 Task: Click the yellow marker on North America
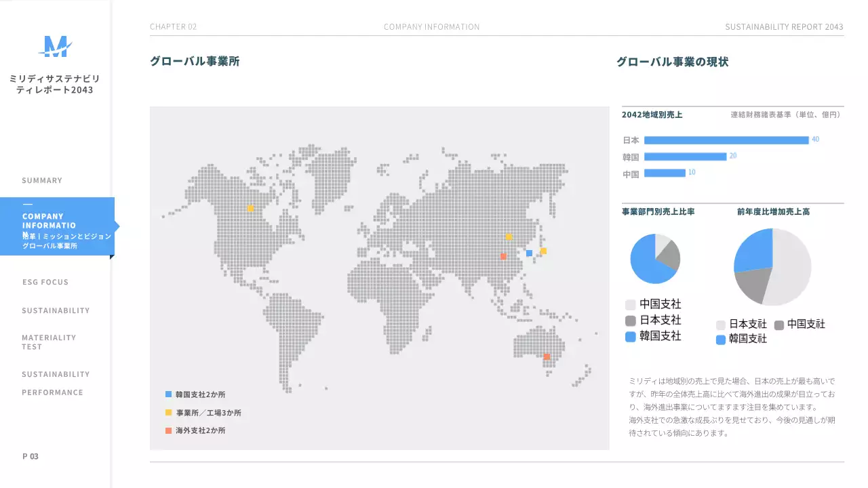[x=250, y=209]
